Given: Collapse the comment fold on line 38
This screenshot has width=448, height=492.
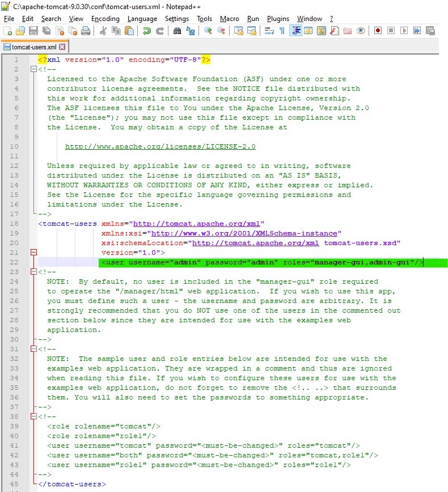Looking at the screenshot, I should [33, 417].
